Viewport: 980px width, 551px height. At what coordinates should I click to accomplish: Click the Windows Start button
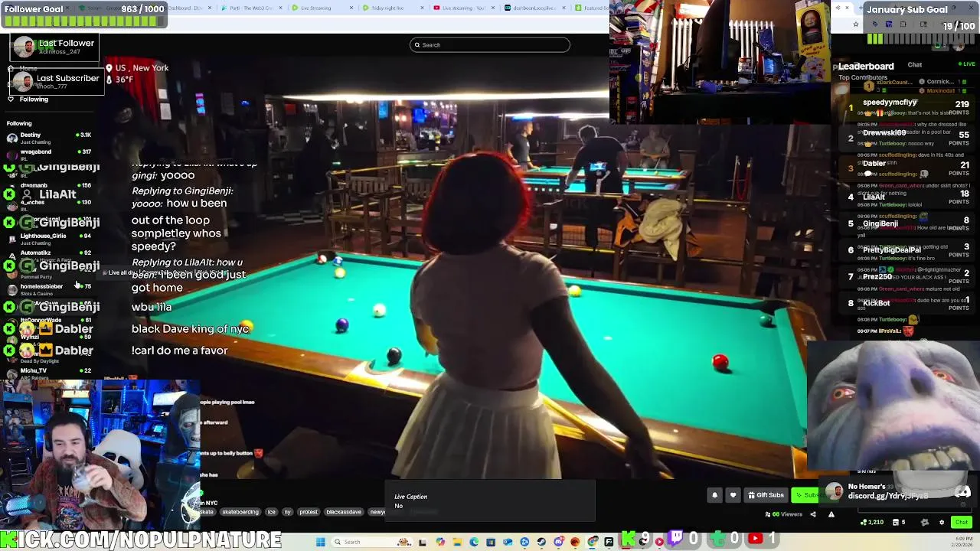tap(320, 542)
